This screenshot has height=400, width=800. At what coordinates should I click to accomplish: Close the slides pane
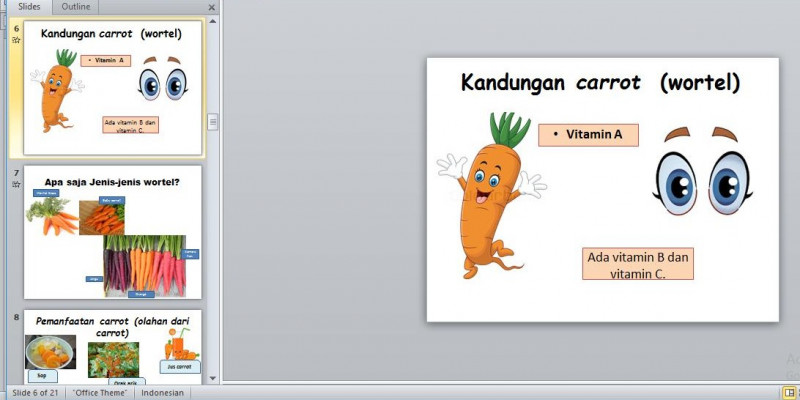pyautogui.click(x=212, y=7)
